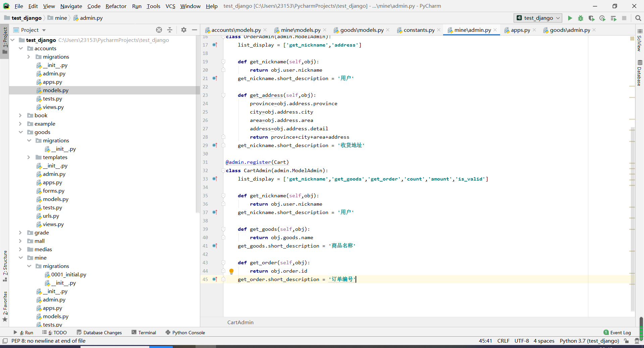644x348 pixels.
Task: Expand the medias folder
Action: point(20,250)
